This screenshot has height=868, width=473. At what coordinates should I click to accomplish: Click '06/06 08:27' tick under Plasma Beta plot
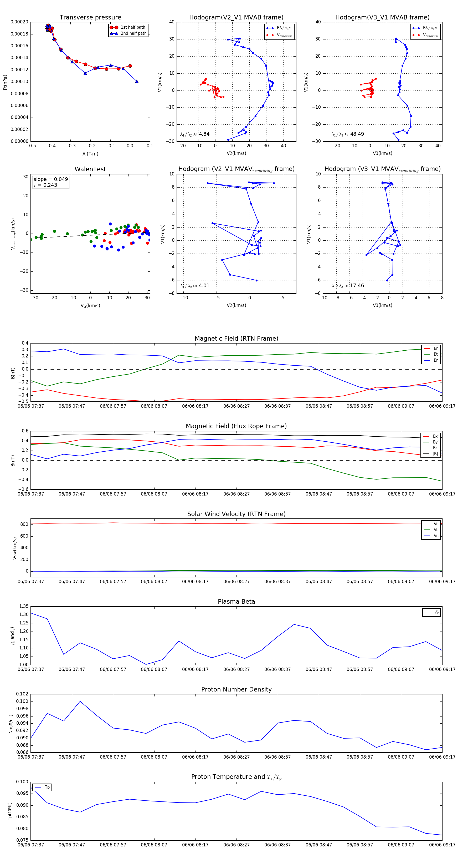236,669
